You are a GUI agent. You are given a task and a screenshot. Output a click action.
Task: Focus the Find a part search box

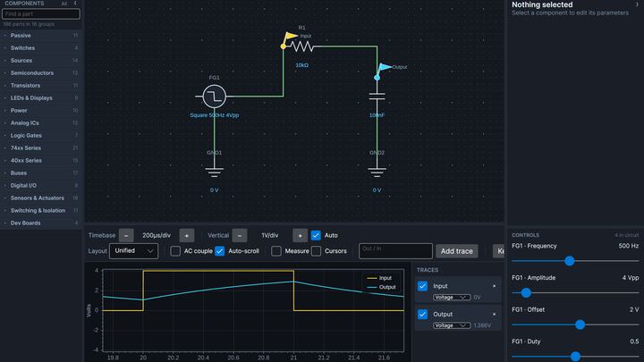pos(41,14)
